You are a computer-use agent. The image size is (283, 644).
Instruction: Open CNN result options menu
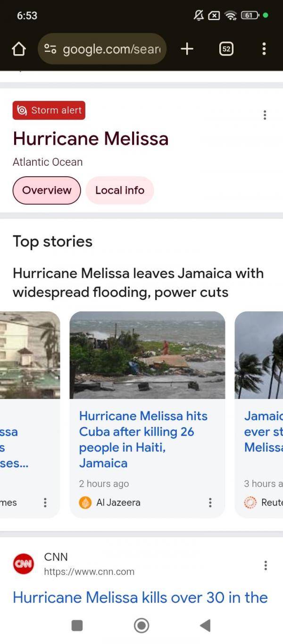pos(266,565)
